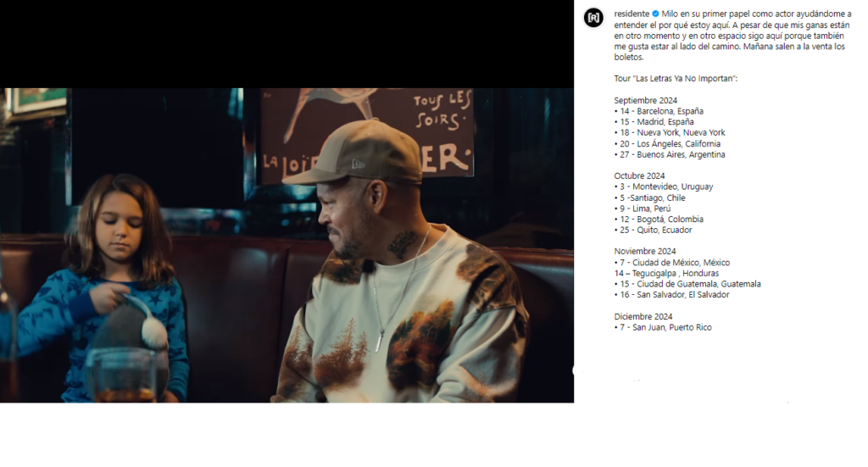Select the '18 - Nueva York, Nueva York' line
The width and height of the screenshot is (868, 467).
tap(670, 133)
